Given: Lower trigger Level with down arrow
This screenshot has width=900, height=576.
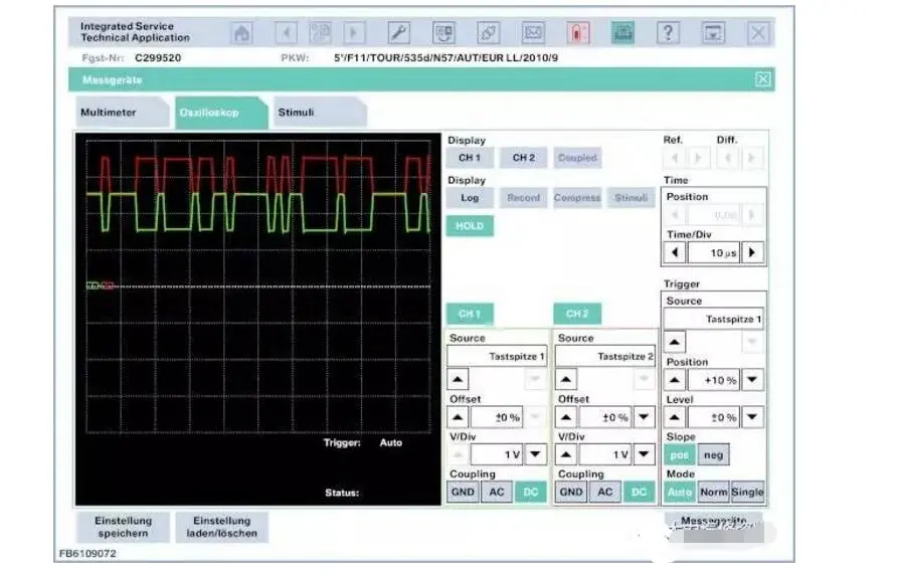Looking at the screenshot, I should coord(752,417).
